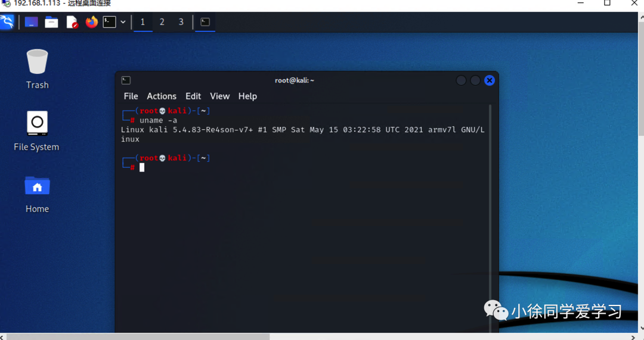Select the Home folder desktop icon

pos(38,194)
